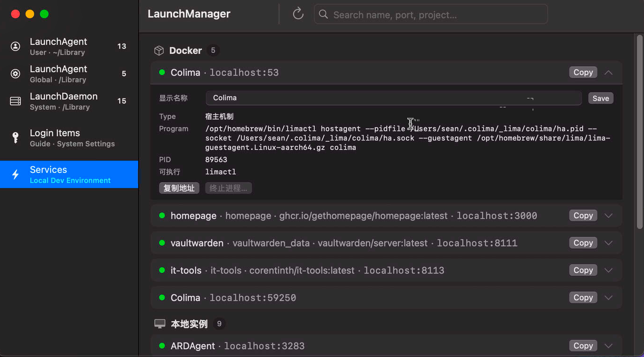Viewport: 644px width, 357px height.
Task: Click the monitor icon beside 本地实例
Action: (x=160, y=324)
